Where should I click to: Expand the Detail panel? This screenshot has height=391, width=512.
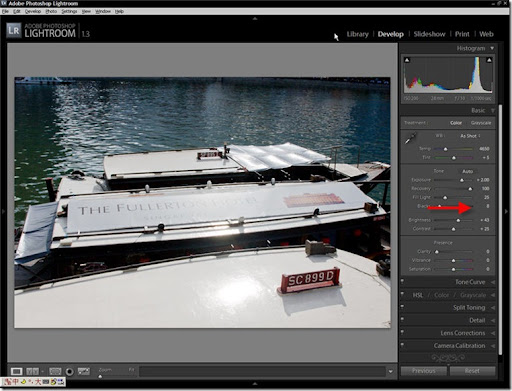[x=493, y=320]
